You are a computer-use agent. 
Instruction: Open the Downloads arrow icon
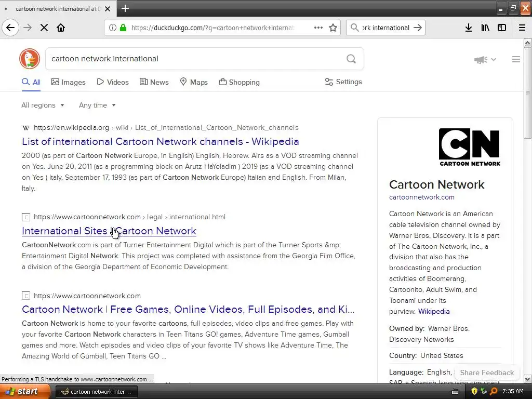pyautogui.click(x=468, y=28)
